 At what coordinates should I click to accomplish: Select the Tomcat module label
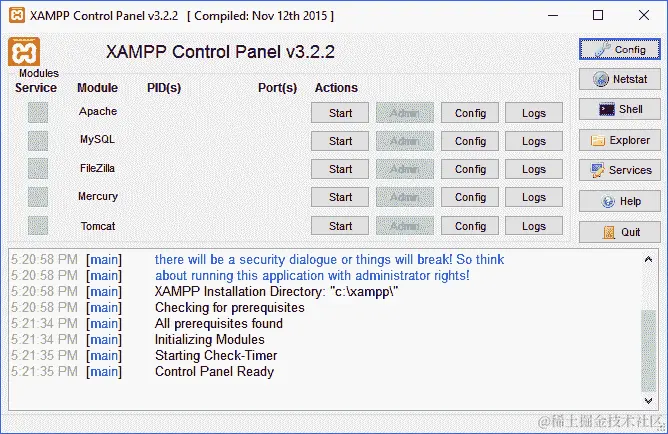click(98, 226)
